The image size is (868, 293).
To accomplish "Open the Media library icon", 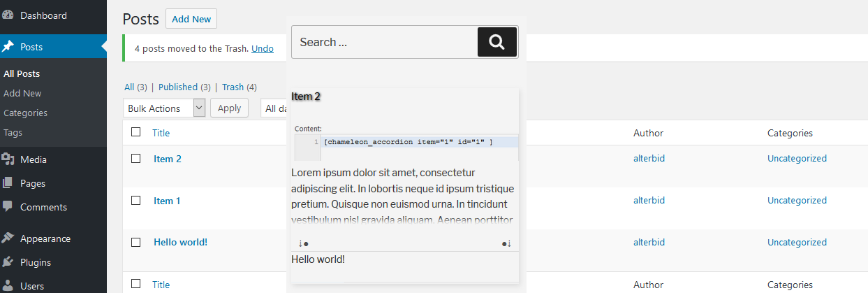I will click(x=8, y=159).
